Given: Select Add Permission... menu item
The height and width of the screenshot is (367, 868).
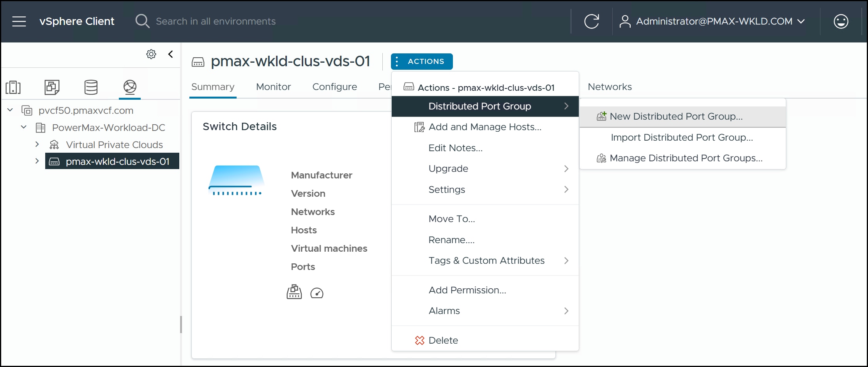Looking at the screenshot, I should pos(485,290).
